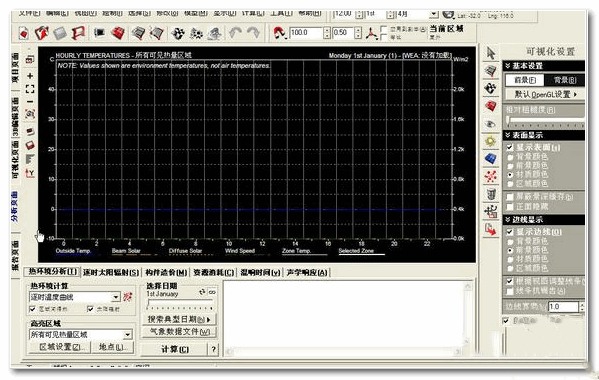Screen dimensions: 599x380
Task: Click the 计算(C) calculate button
Action: [x=175, y=349]
